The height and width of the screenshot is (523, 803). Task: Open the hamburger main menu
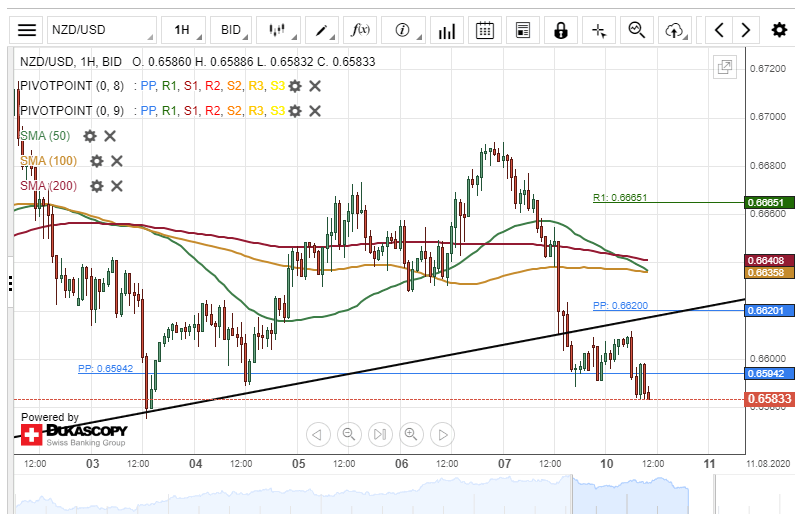coord(27,30)
